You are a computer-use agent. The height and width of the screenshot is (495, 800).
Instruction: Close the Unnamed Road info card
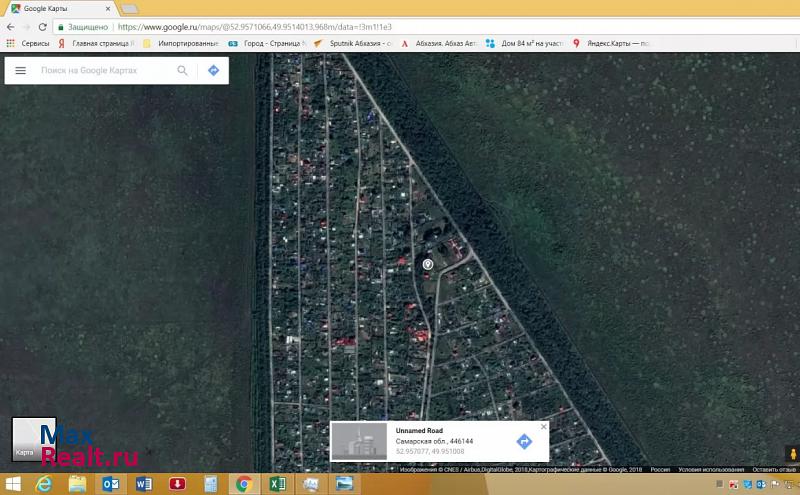[544, 427]
